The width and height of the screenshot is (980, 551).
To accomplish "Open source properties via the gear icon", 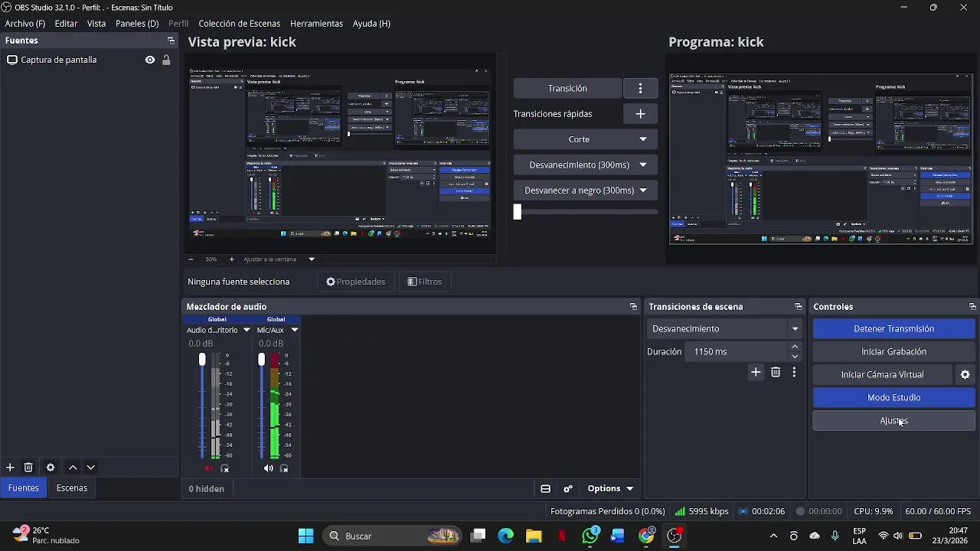I will [51, 468].
